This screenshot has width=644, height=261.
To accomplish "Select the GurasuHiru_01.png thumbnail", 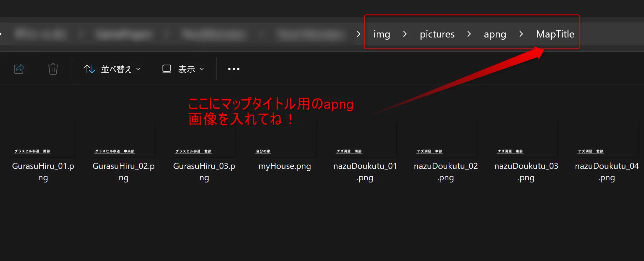I will (43, 139).
